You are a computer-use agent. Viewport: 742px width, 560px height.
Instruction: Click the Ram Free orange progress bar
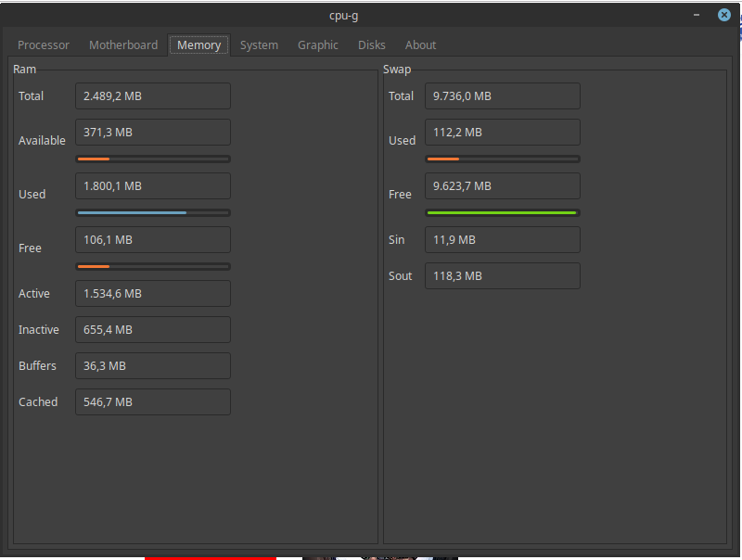click(x=153, y=267)
